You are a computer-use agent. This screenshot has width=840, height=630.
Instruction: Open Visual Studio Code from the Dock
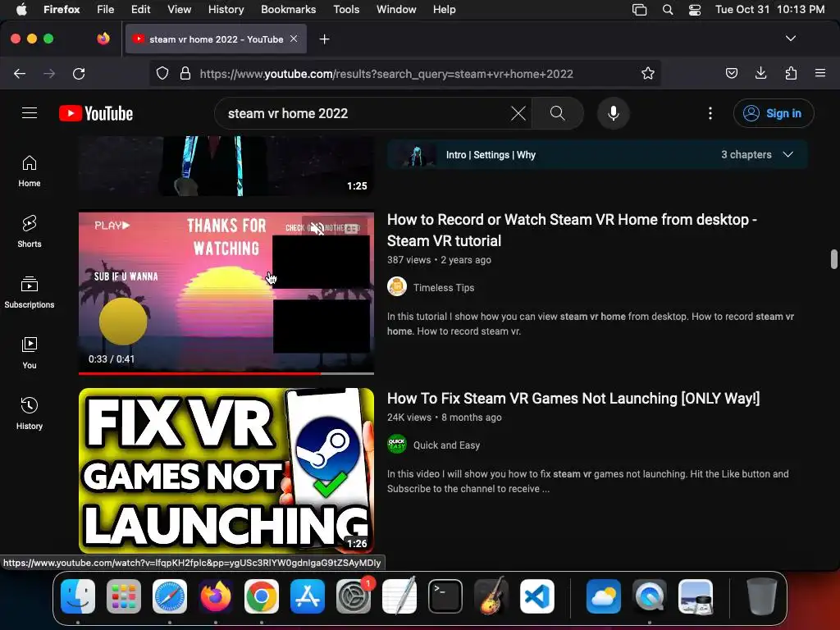tap(536, 596)
